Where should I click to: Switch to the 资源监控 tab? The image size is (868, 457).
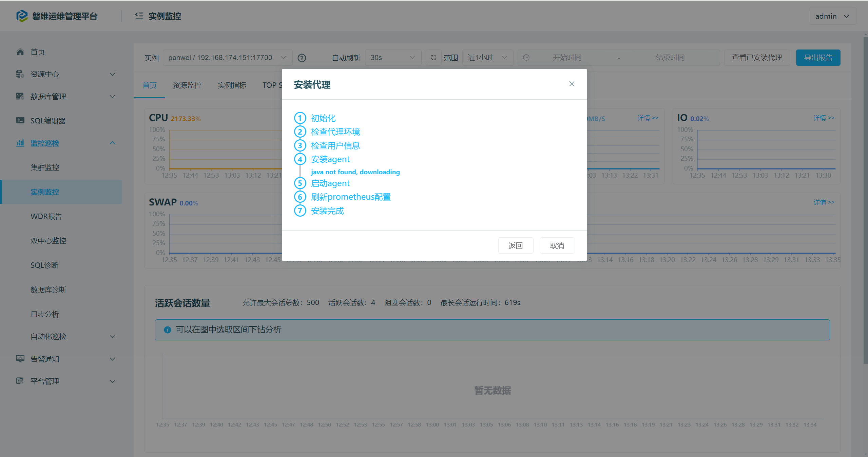[x=187, y=85]
